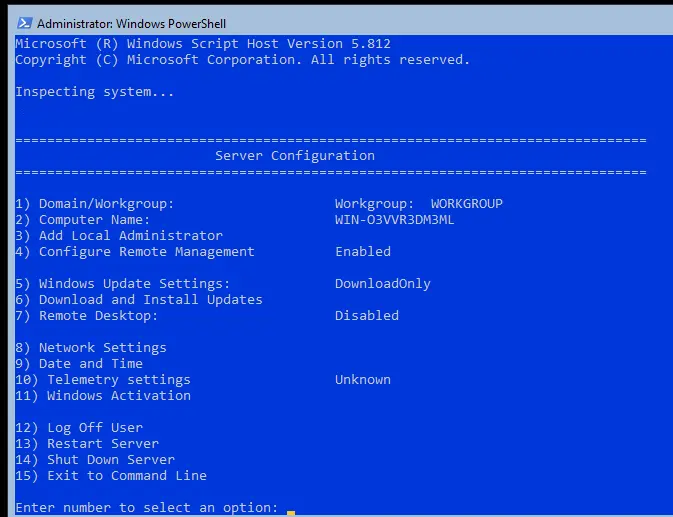
Task: Click the Add Local Administrator option line
Action: point(119,236)
